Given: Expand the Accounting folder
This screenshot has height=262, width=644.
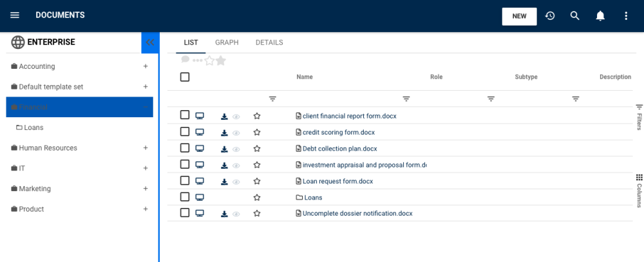Looking at the screenshot, I should tap(146, 66).
